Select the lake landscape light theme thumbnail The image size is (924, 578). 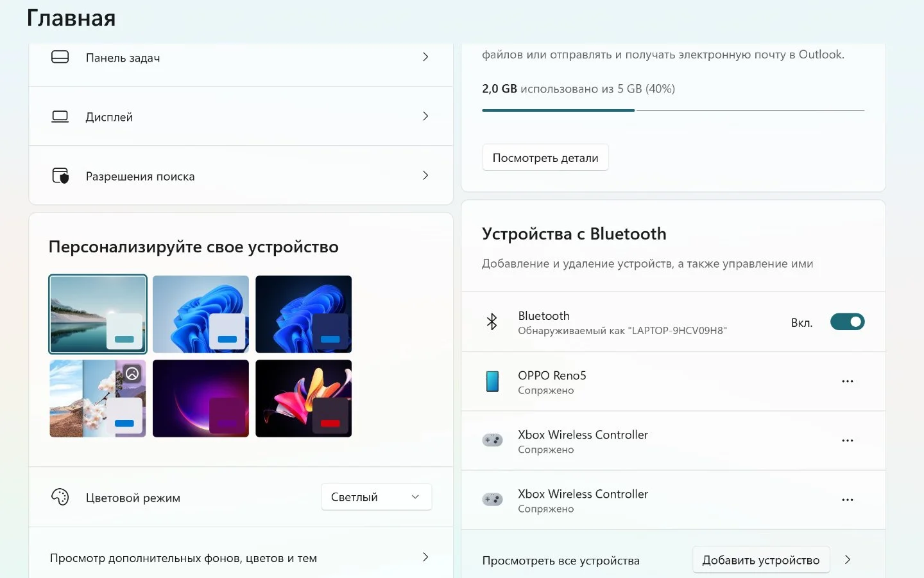click(x=98, y=314)
